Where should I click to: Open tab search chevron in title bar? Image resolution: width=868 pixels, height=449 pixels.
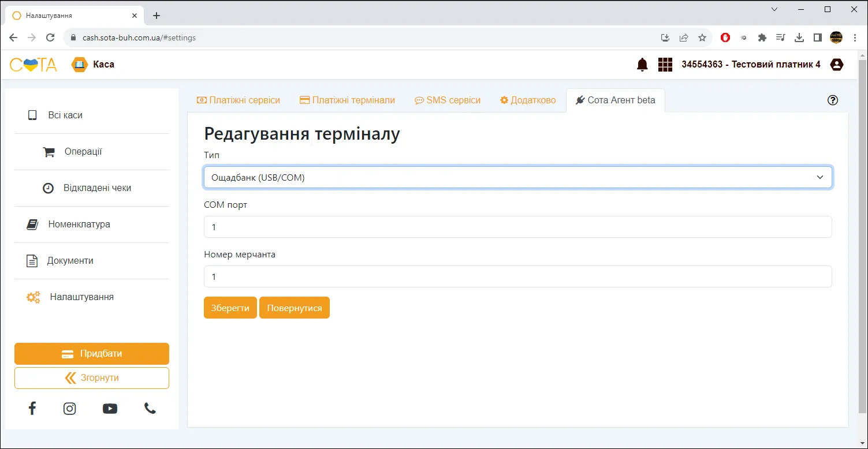click(x=775, y=9)
